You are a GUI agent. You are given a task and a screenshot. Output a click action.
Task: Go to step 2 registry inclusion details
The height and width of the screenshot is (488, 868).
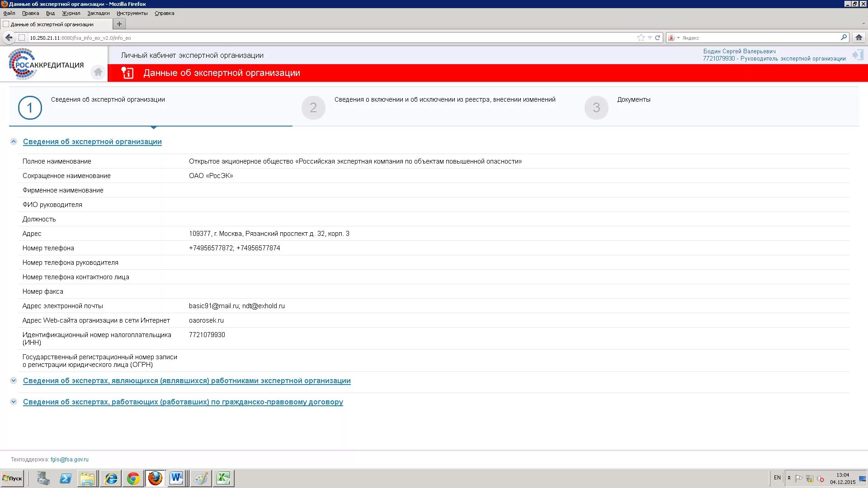(x=313, y=108)
